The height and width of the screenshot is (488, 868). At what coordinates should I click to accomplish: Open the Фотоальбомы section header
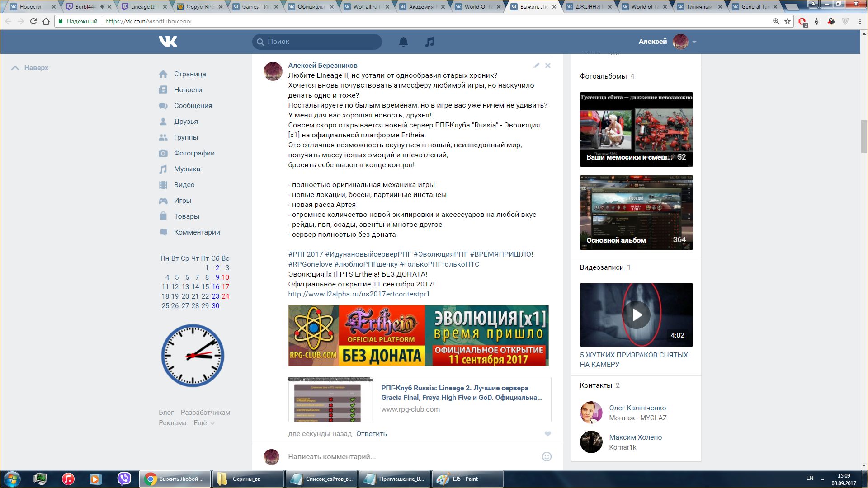[603, 76]
